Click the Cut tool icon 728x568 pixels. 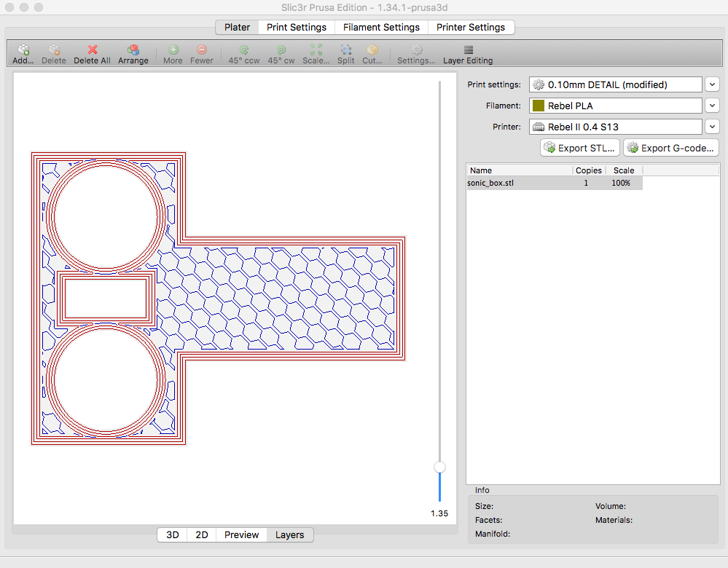click(x=372, y=50)
